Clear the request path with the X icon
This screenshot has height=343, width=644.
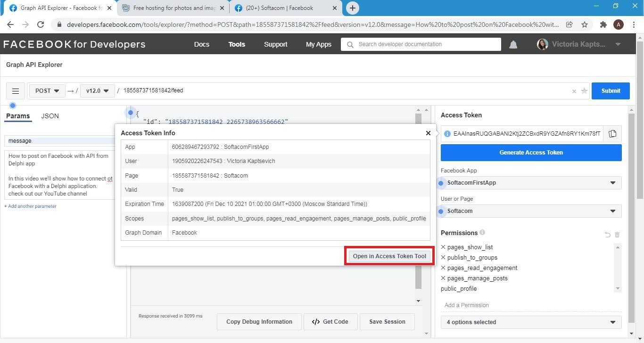click(x=574, y=91)
